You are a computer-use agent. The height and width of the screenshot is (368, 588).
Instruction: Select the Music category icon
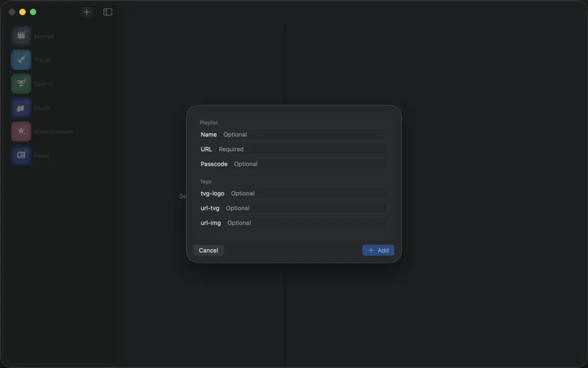coord(21,108)
